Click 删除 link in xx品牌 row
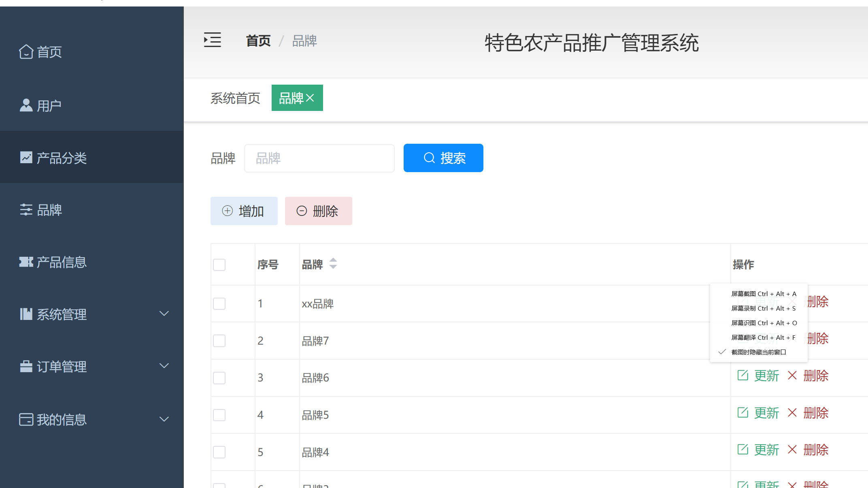This screenshot has width=868, height=488. pos(818,301)
